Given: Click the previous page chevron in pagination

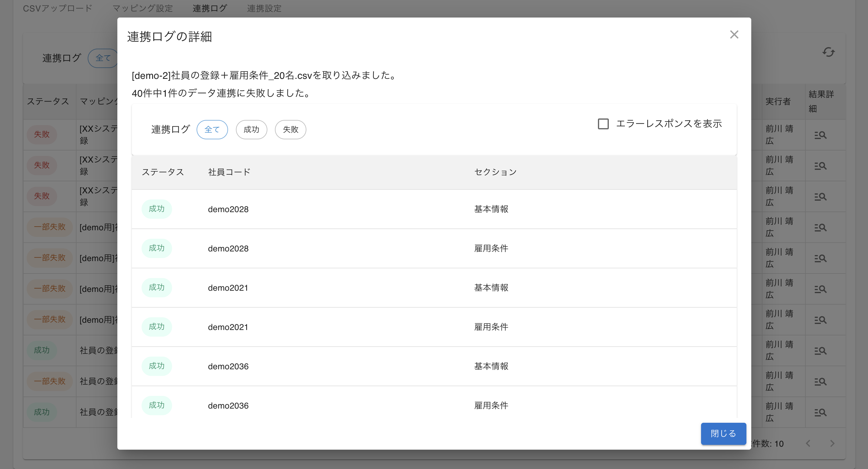Looking at the screenshot, I should click(808, 444).
